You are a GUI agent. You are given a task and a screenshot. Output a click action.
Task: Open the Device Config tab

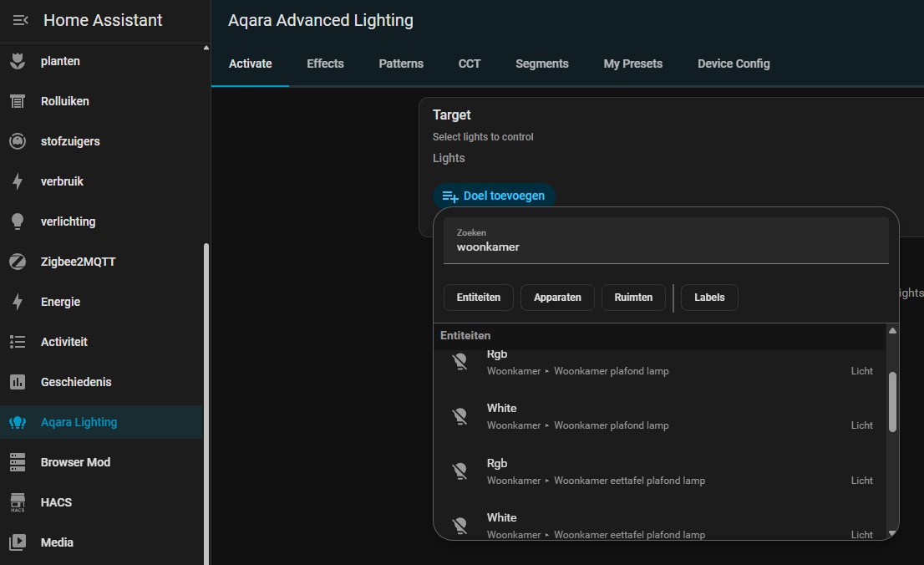click(x=734, y=64)
